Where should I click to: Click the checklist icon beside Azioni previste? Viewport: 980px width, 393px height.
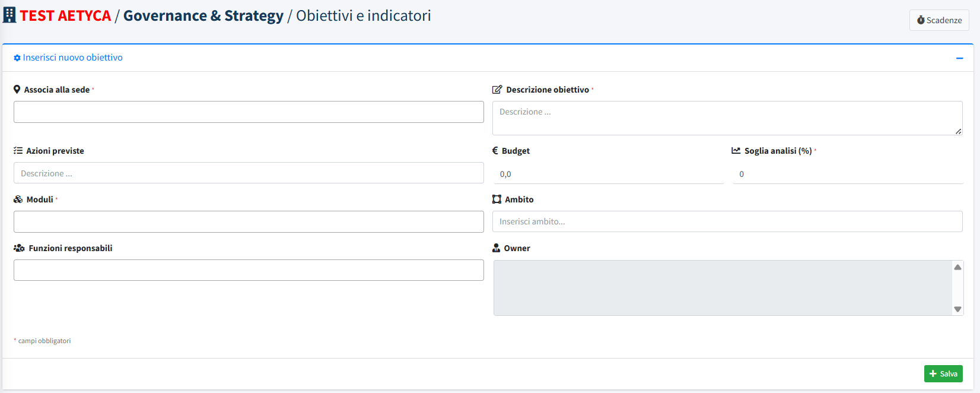pyautogui.click(x=18, y=151)
